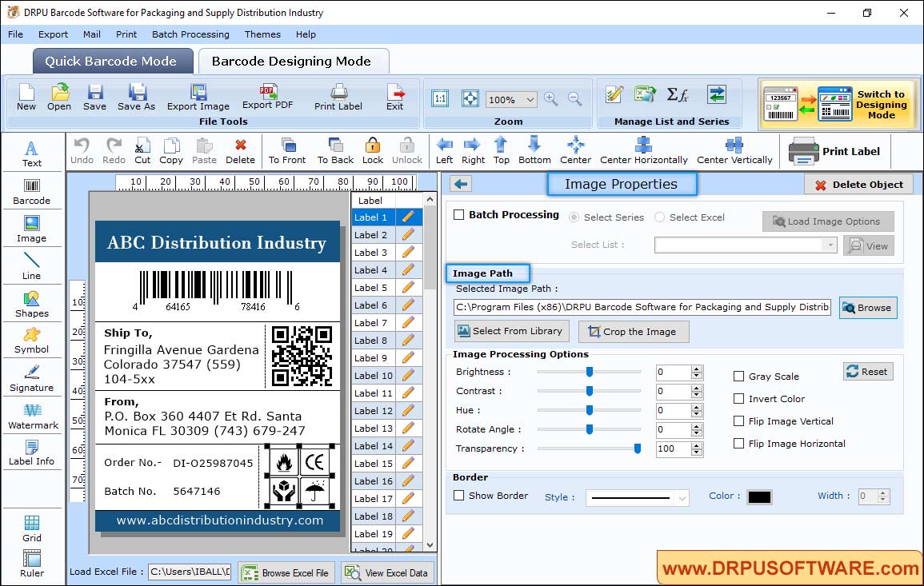Image resolution: width=924 pixels, height=586 pixels.
Task: Click the Crop the Image button
Action: pos(634,332)
